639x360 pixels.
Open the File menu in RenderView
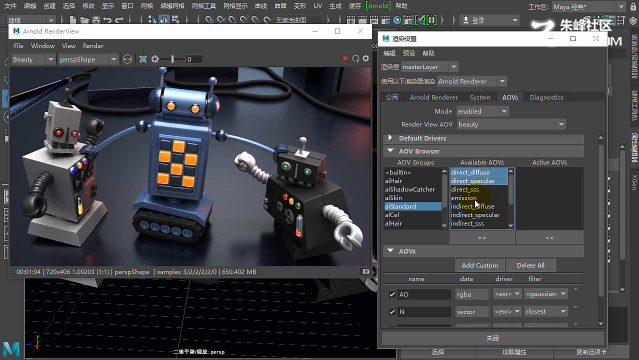[19, 46]
